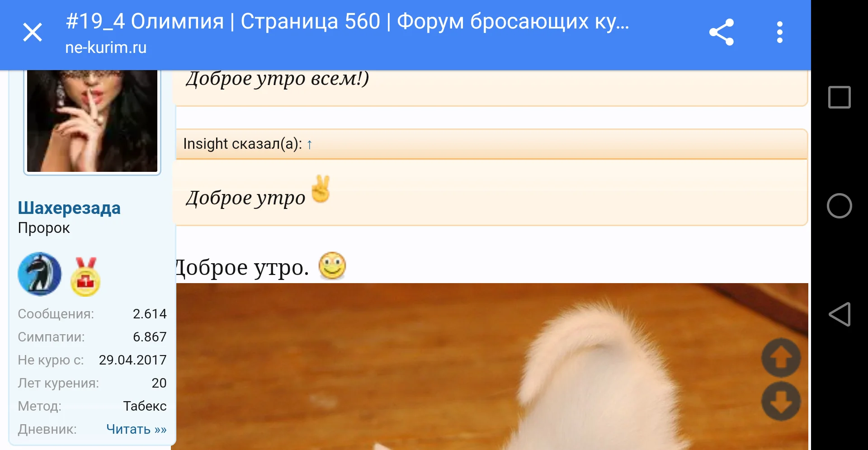Close the browser custom tab
The height and width of the screenshot is (450, 868).
(x=33, y=33)
